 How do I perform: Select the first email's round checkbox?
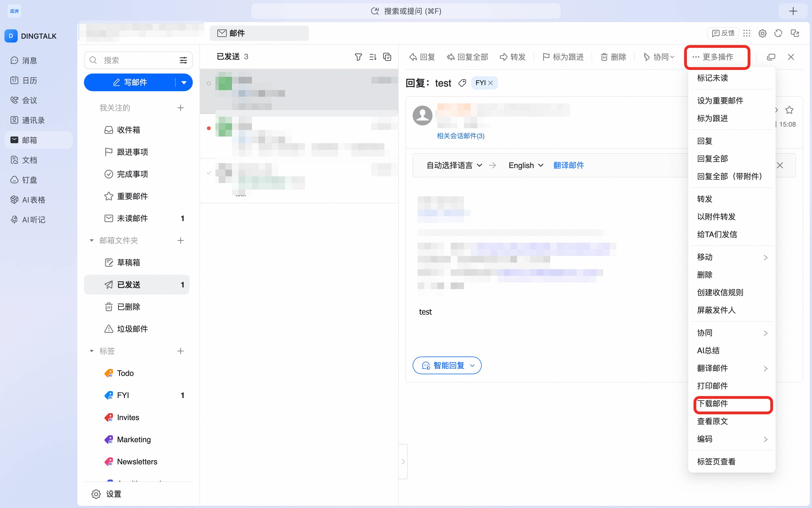pyautogui.click(x=209, y=83)
